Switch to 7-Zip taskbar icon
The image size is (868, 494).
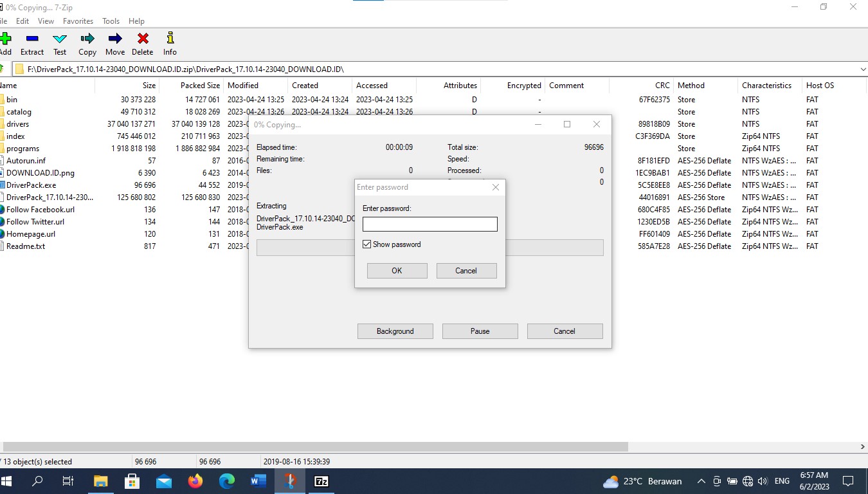coord(321,481)
